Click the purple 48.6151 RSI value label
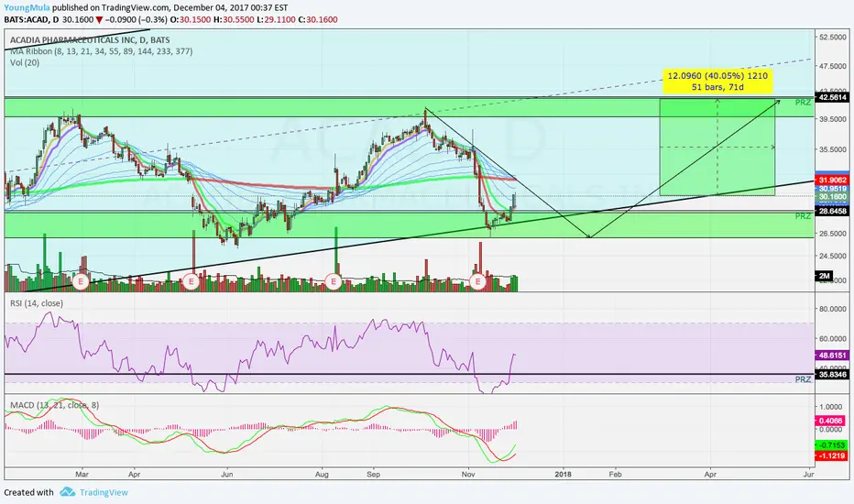 pos(832,356)
